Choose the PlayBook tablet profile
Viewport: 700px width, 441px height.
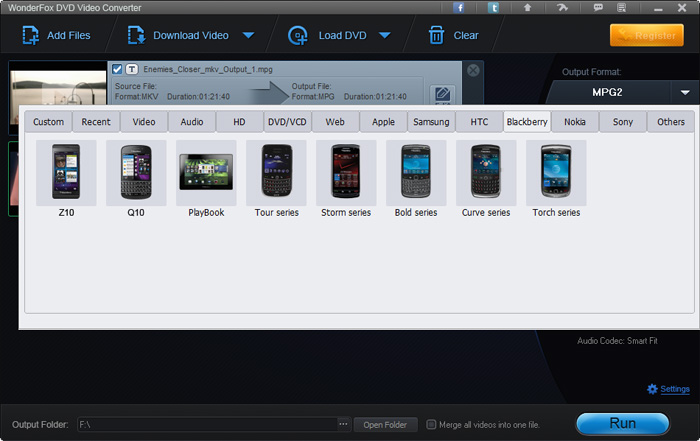click(206, 179)
